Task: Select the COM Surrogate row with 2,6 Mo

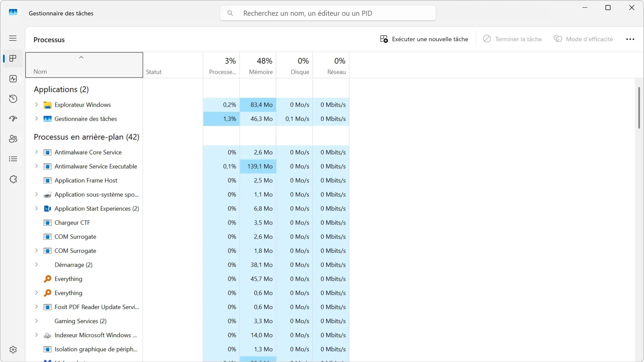Action: click(187, 237)
